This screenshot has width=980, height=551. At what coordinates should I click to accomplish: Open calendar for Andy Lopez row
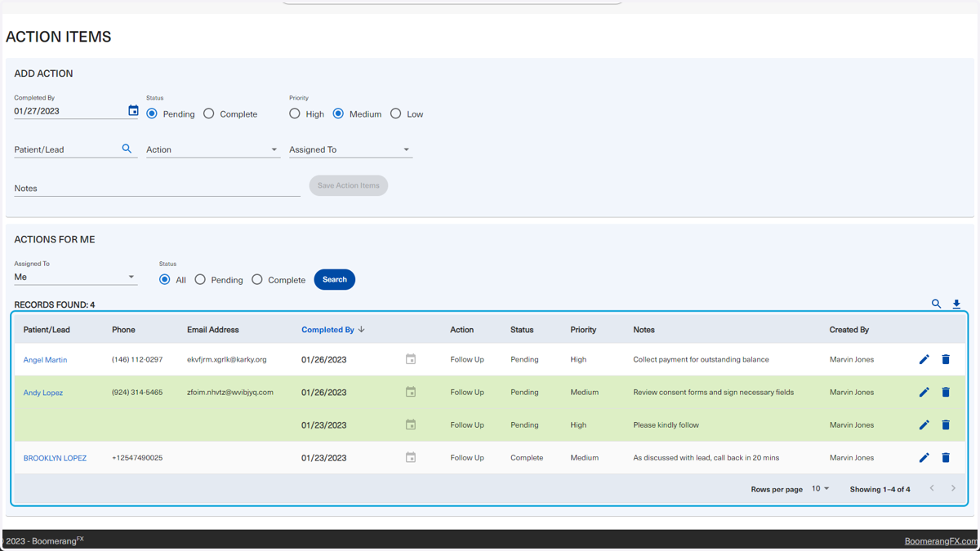[x=411, y=392]
